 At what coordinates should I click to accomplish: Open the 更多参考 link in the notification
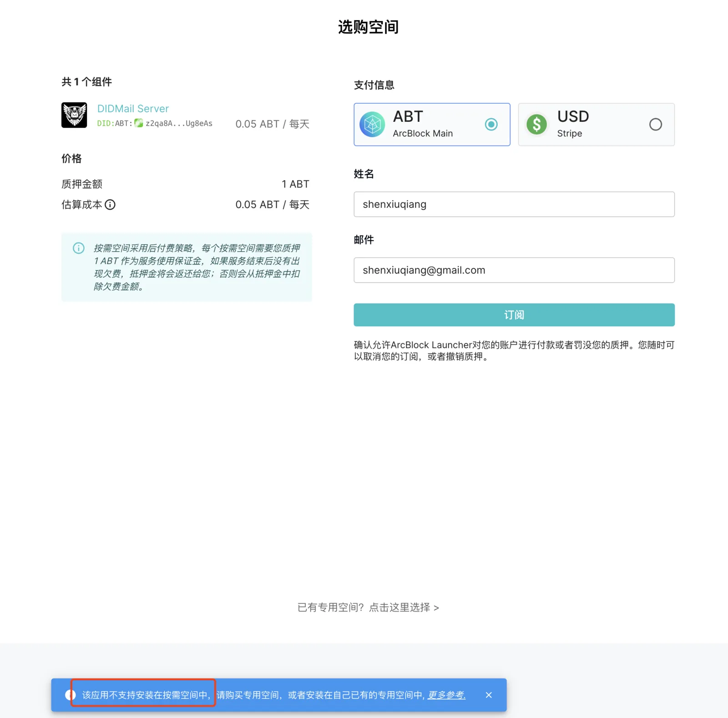tap(446, 695)
